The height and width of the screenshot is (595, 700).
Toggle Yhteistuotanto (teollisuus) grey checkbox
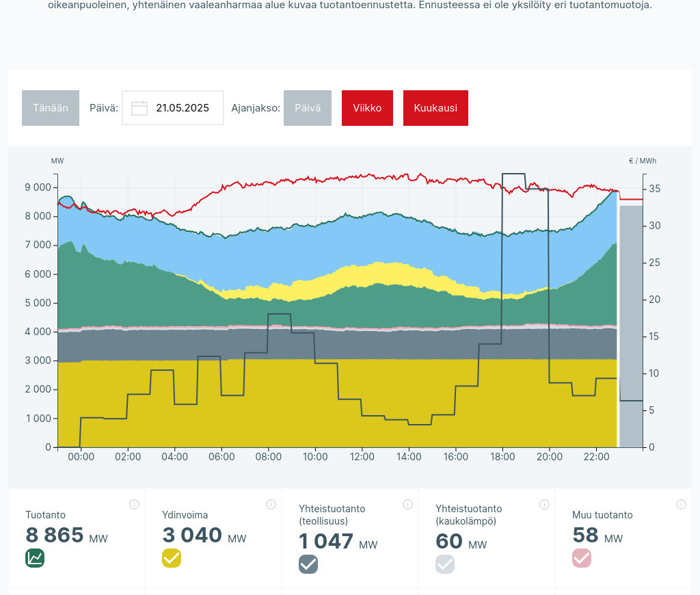tap(308, 564)
